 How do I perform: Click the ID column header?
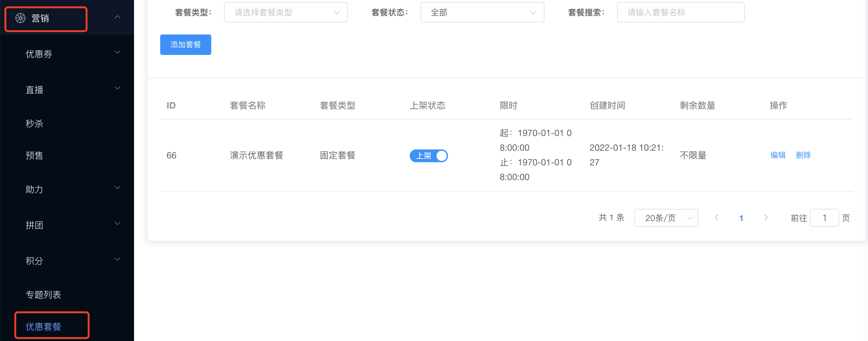point(171,106)
